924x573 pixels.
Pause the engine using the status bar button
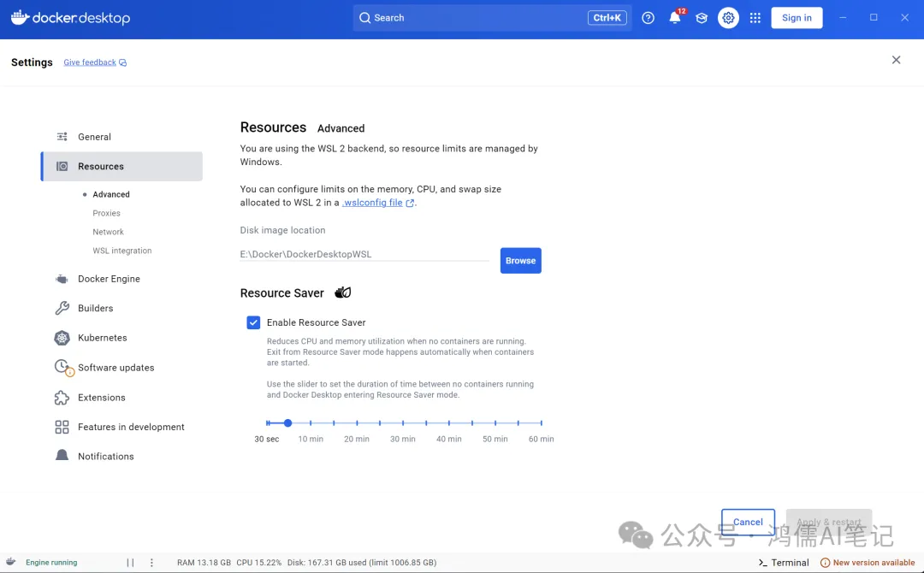click(130, 563)
